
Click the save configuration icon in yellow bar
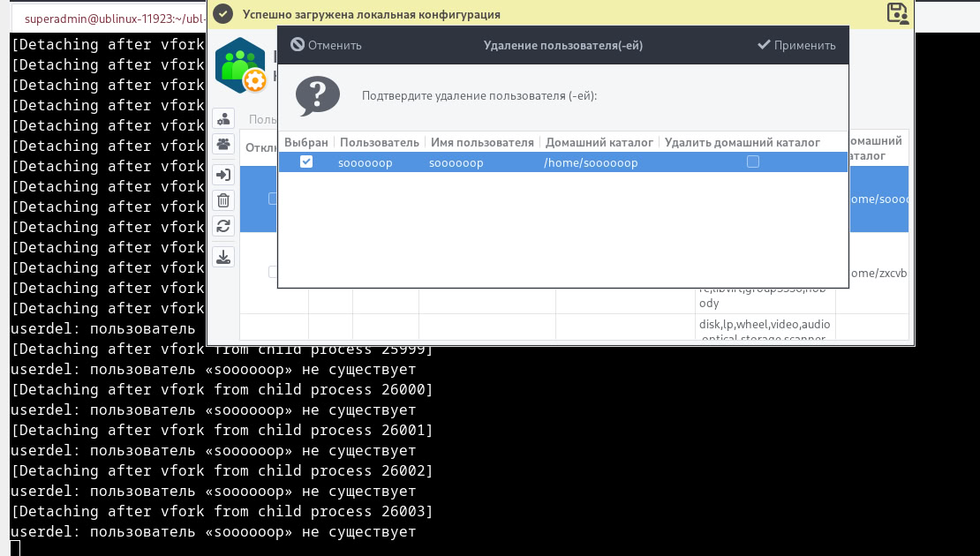[898, 14]
